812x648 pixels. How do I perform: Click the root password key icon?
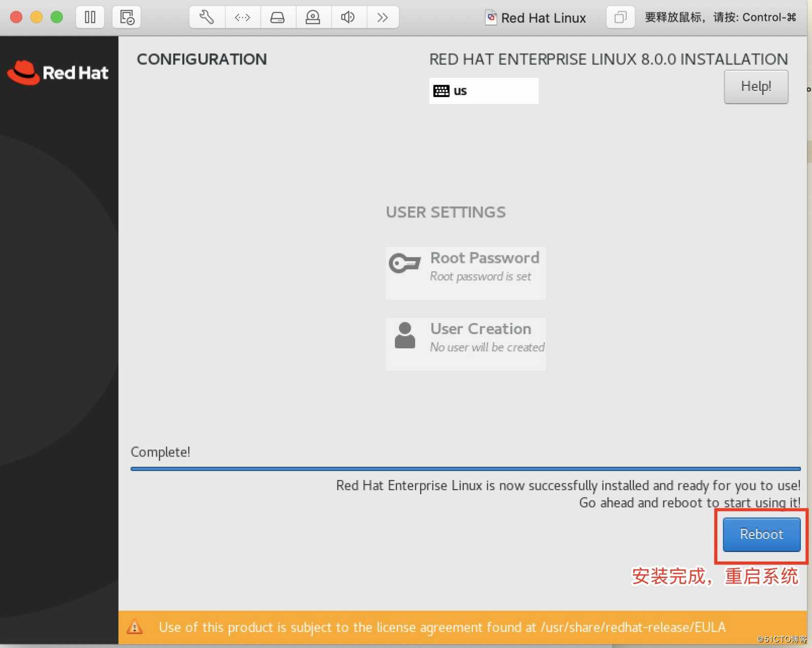click(404, 263)
